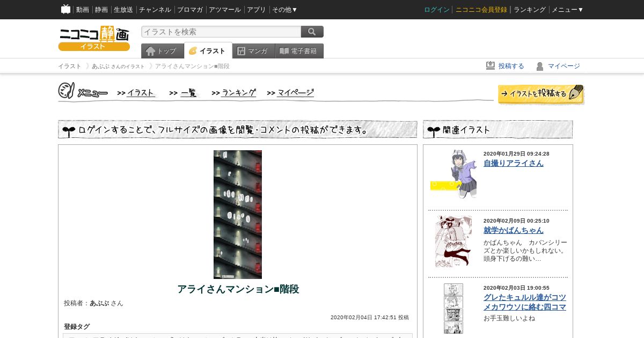This screenshot has width=644, height=338.
Task: Open the 静画 link in top bar
Action: pyautogui.click(x=101, y=10)
